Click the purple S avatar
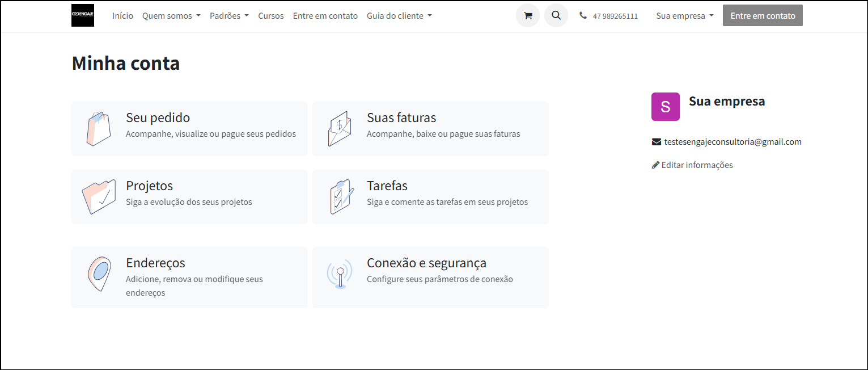This screenshot has height=370, width=868. [x=666, y=107]
